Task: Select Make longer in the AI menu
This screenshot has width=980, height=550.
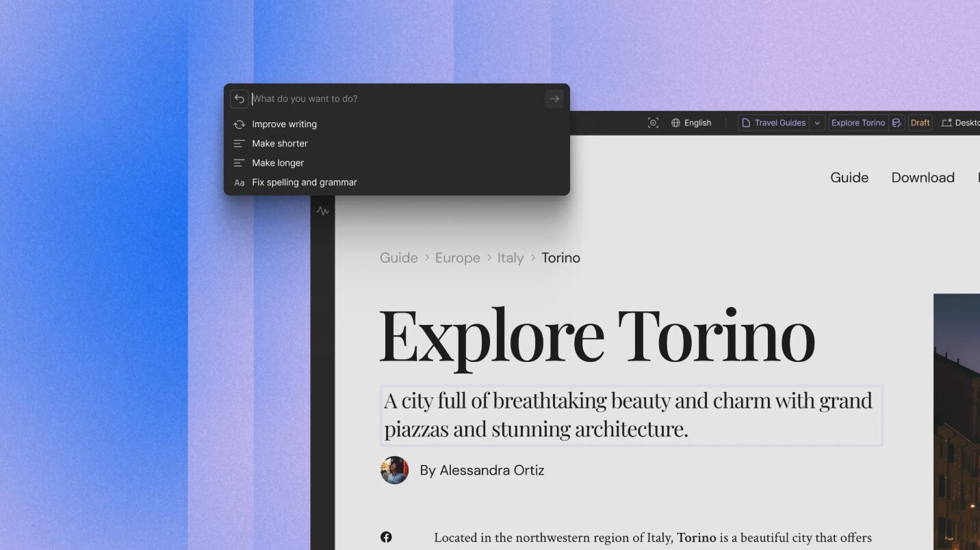Action: [277, 163]
